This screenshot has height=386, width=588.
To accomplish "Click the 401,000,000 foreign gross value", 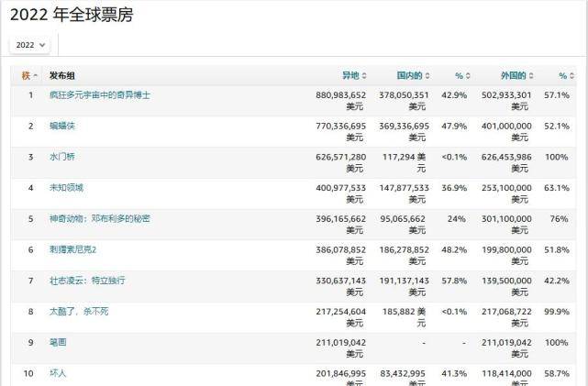I will click(506, 126).
